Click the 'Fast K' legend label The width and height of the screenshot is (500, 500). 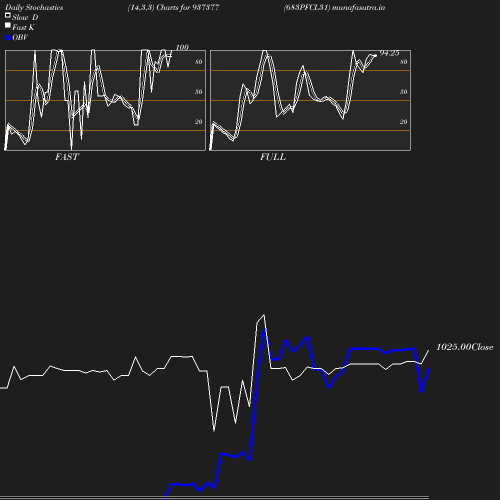pos(23,27)
